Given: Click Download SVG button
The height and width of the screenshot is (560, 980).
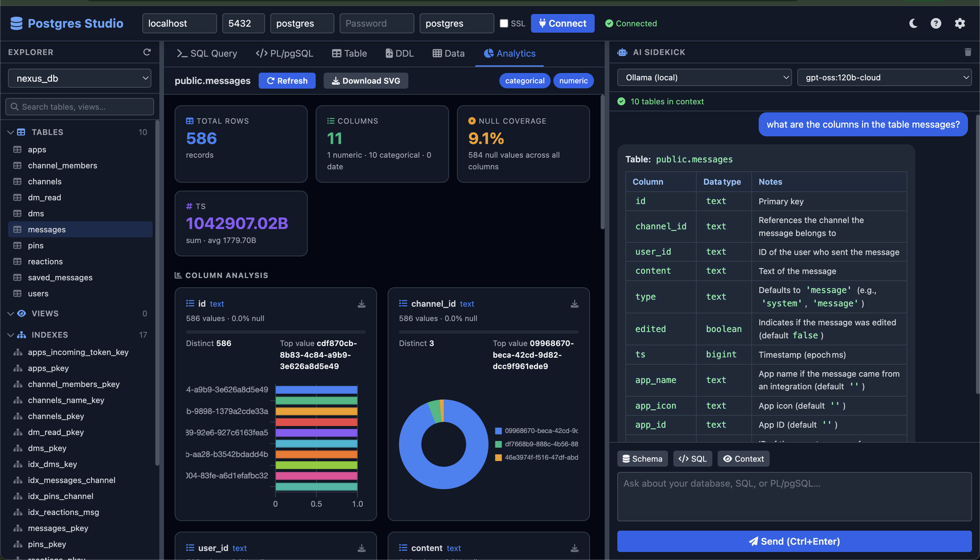Looking at the screenshot, I should click(x=365, y=80).
